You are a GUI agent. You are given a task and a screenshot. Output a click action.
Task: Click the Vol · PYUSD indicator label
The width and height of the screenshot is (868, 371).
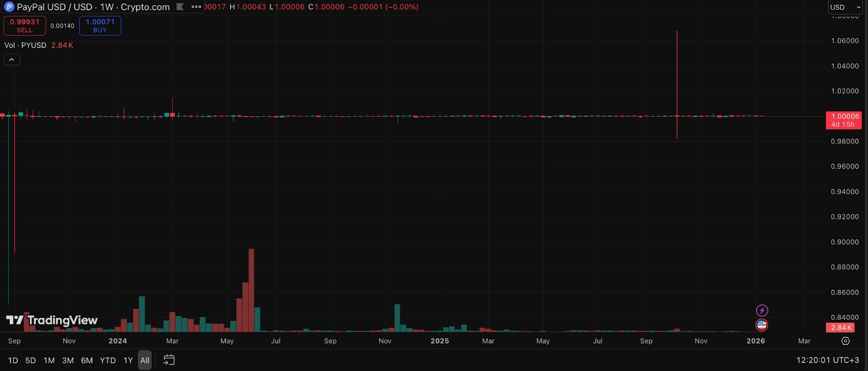tap(25, 46)
